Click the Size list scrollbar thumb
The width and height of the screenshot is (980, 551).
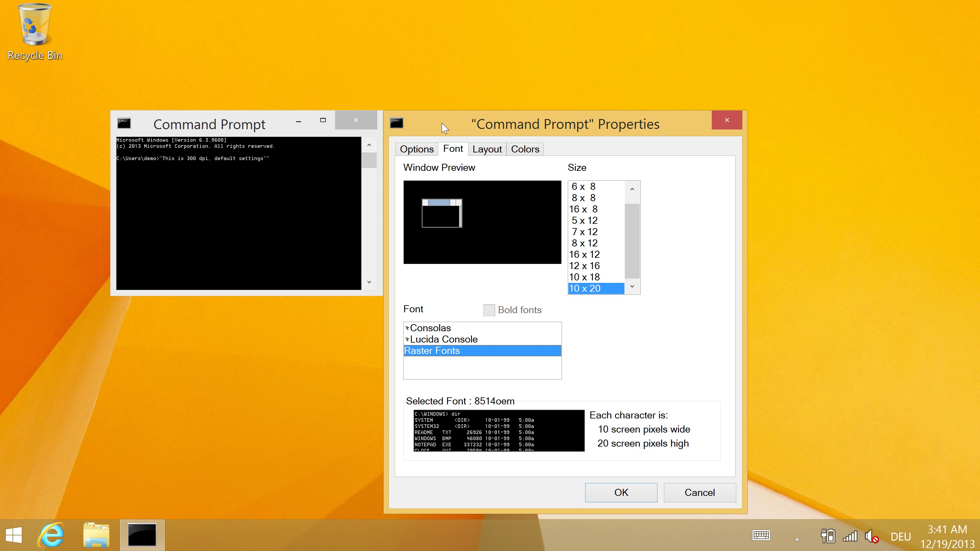coord(632,241)
